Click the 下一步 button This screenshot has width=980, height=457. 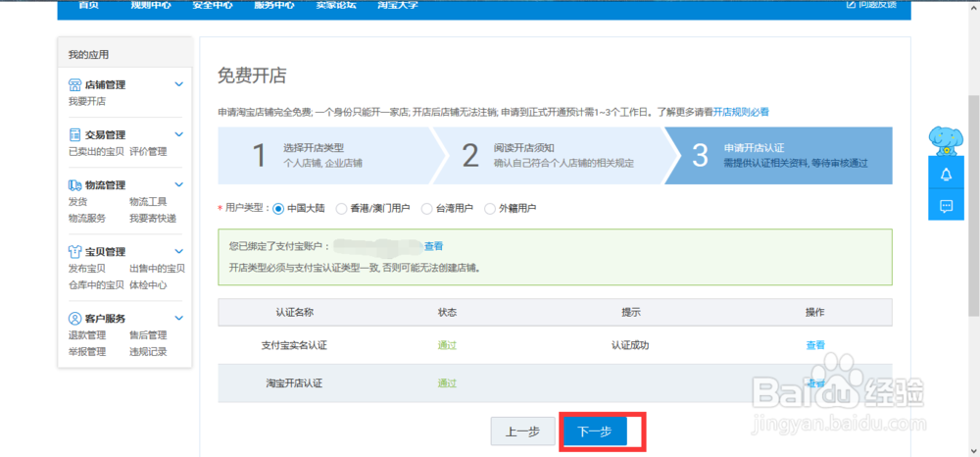595,432
